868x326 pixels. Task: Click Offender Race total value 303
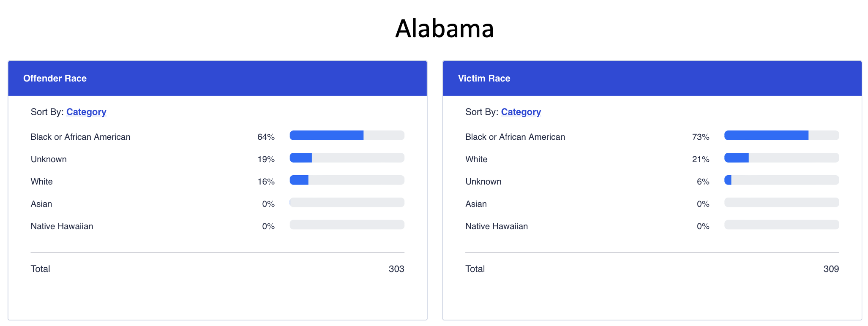(396, 269)
